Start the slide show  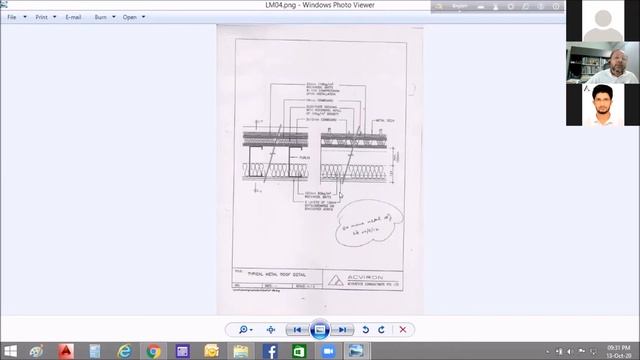(320, 330)
